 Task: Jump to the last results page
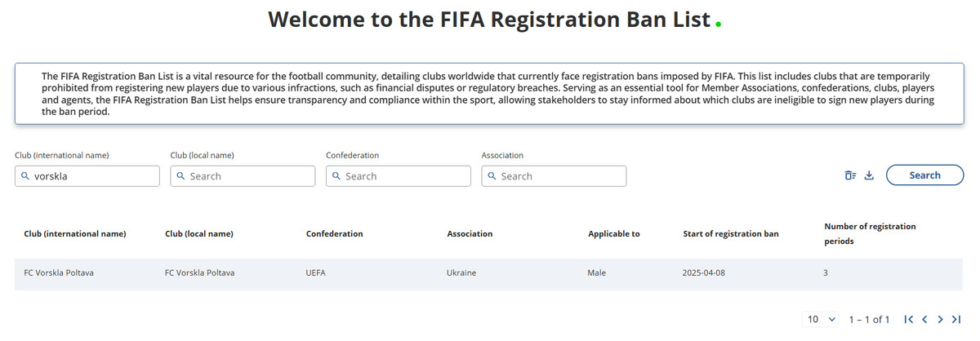[956, 319]
